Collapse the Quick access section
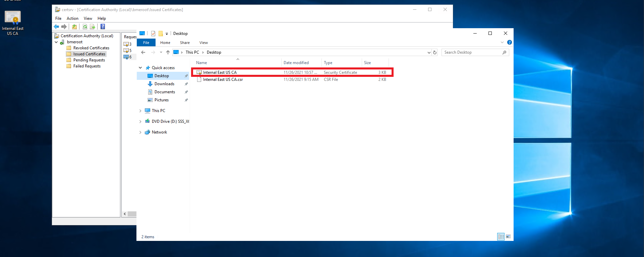The height and width of the screenshot is (257, 644). point(140,68)
